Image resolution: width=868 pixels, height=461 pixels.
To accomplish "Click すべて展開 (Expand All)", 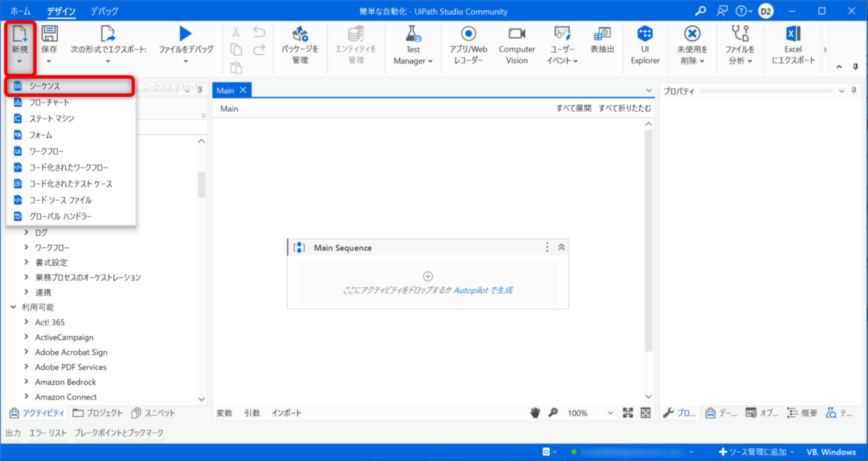I will tap(574, 108).
